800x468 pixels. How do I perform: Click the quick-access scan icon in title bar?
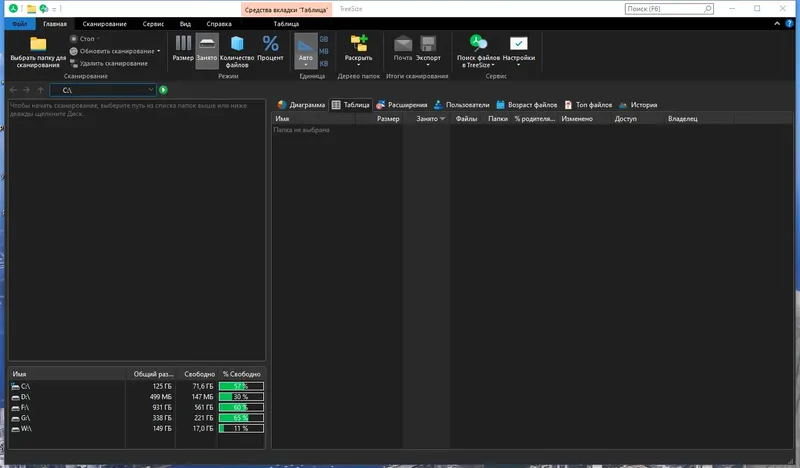[x=44, y=9]
